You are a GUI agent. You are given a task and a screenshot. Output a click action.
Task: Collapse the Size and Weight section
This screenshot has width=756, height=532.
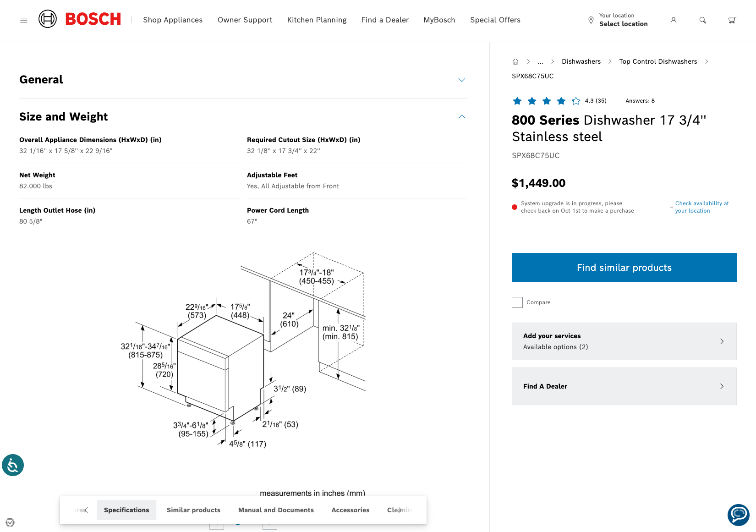pos(461,117)
